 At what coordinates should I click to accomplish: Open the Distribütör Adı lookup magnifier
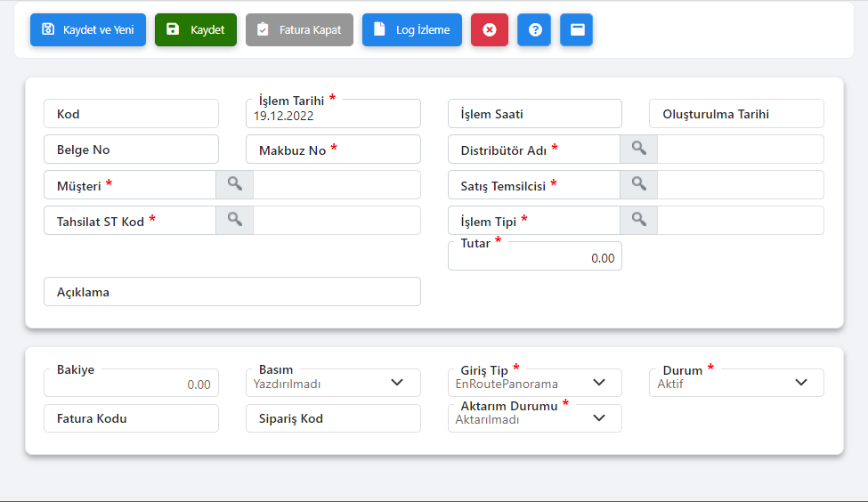(x=638, y=149)
